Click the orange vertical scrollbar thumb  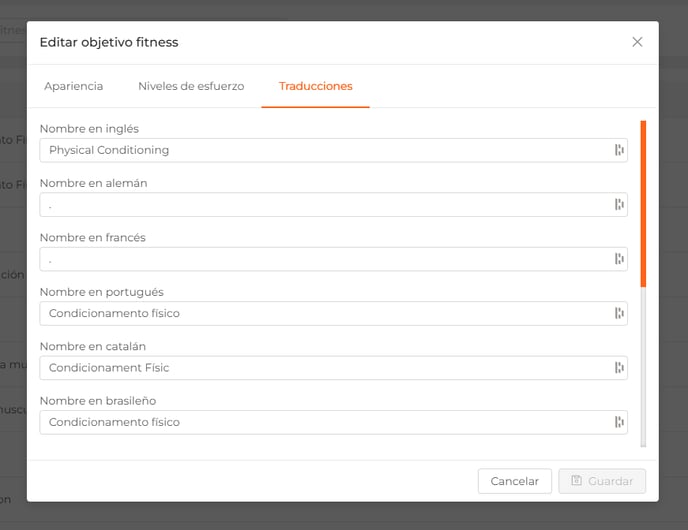click(643, 204)
